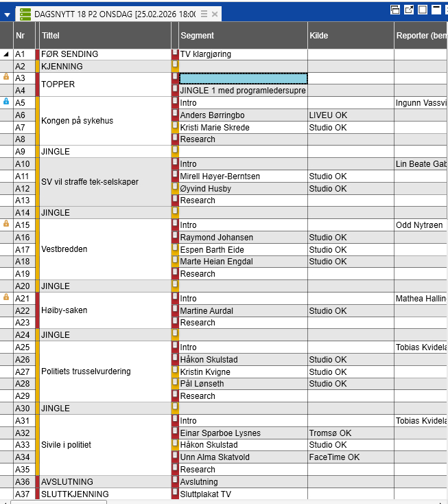Click the red status color bar on row A36

38,481
